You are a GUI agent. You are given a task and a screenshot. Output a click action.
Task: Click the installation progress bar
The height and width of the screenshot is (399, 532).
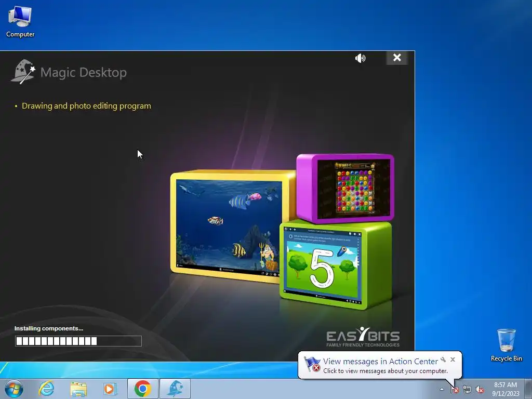(x=78, y=341)
